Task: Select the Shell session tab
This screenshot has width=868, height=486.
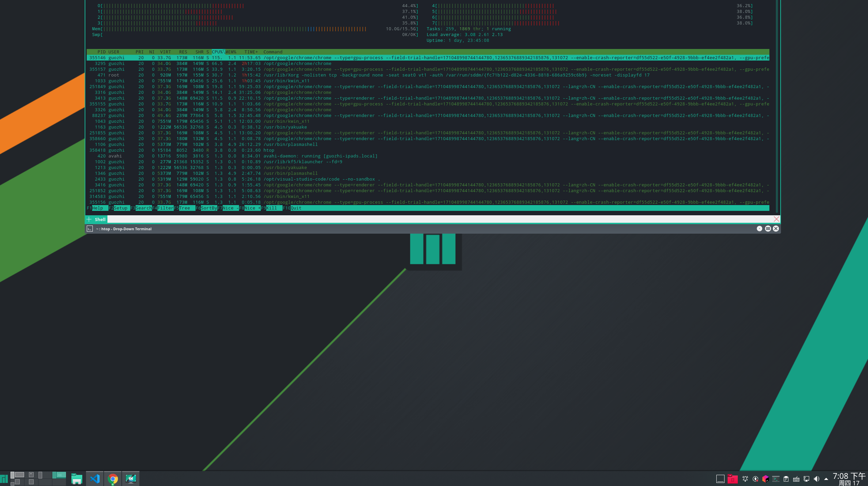Action: 100,219
